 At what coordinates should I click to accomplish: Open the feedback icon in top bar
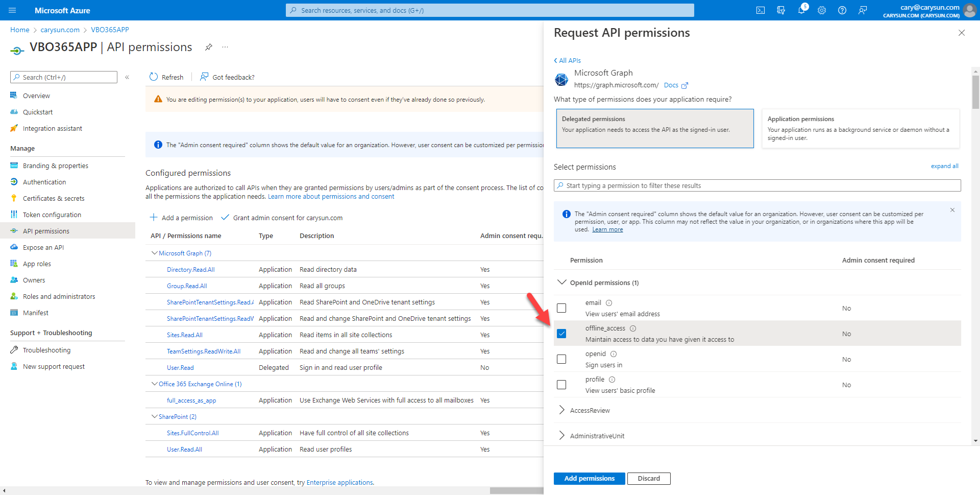(x=863, y=10)
